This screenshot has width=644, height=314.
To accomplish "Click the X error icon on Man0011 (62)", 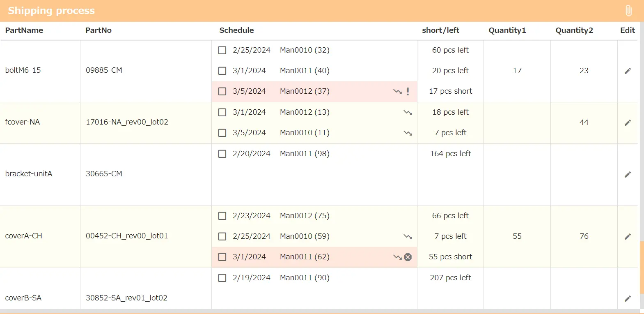I will tap(408, 257).
